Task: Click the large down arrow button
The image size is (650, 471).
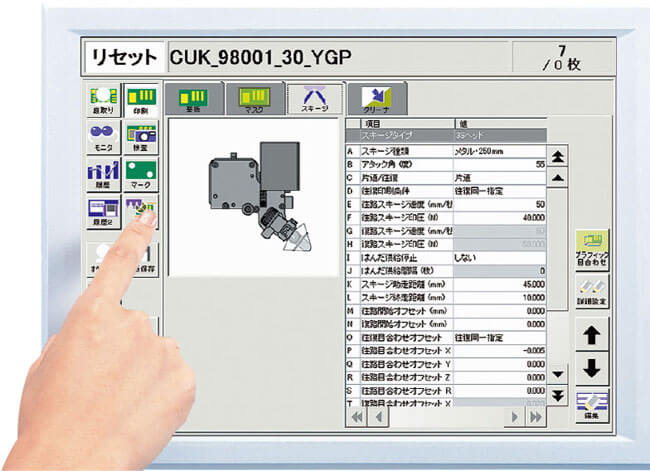Action: (x=591, y=367)
